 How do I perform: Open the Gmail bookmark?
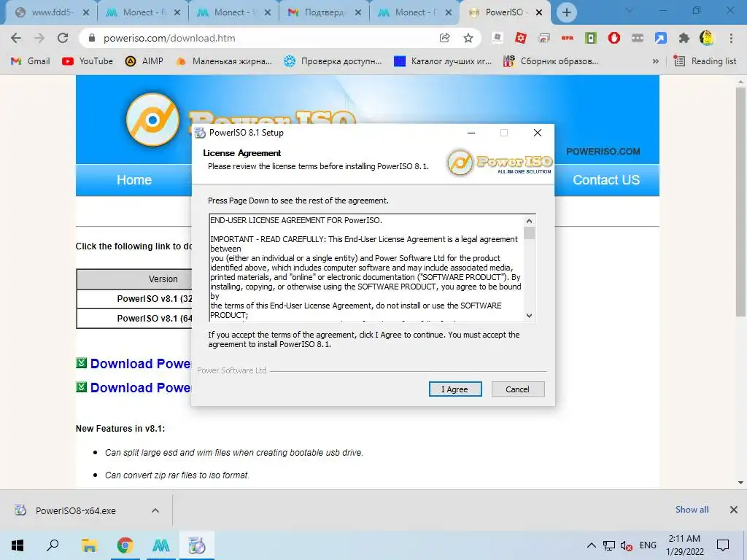pos(31,61)
